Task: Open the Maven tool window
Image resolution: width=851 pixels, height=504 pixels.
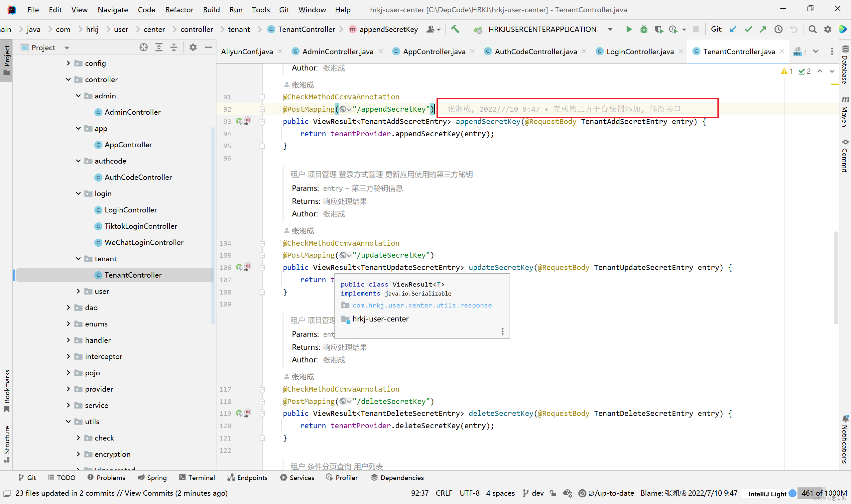Action: [845, 111]
